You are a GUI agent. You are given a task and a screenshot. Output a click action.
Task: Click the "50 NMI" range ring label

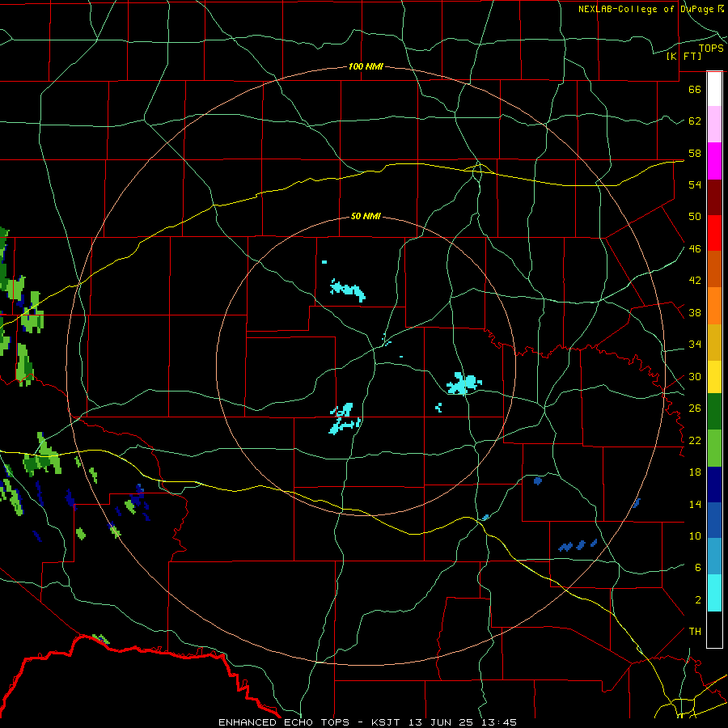(x=366, y=216)
